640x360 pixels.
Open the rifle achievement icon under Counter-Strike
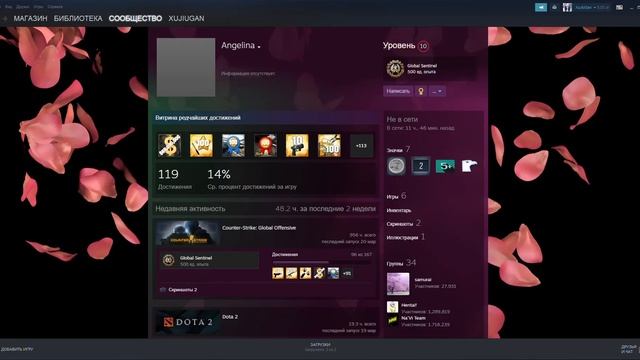[291, 273]
